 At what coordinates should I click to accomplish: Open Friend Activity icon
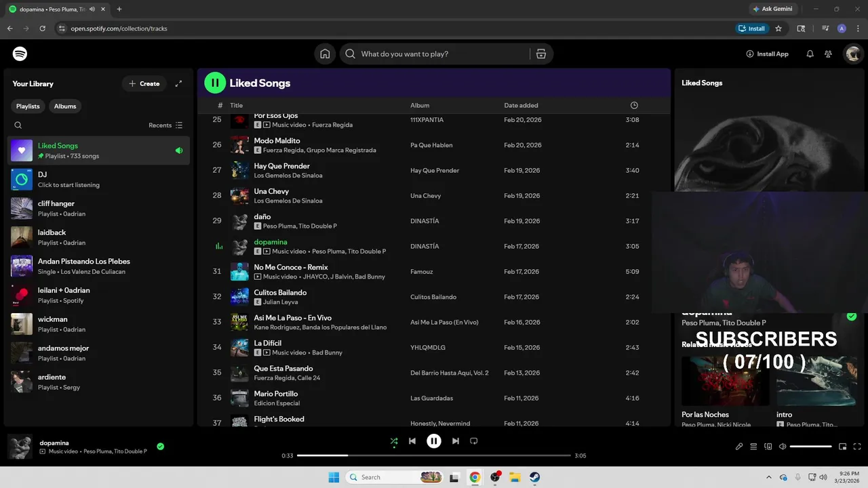(x=828, y=54)
